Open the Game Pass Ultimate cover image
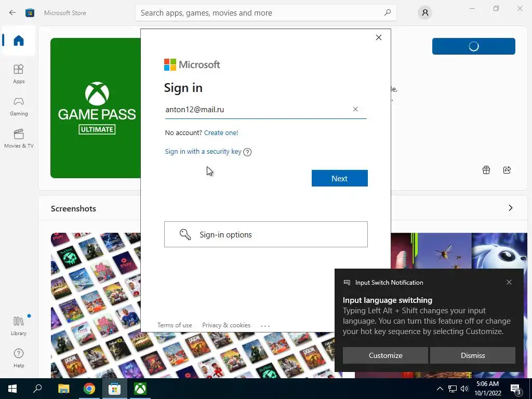This screenshot has width=532, height=399. click(96, 108)
